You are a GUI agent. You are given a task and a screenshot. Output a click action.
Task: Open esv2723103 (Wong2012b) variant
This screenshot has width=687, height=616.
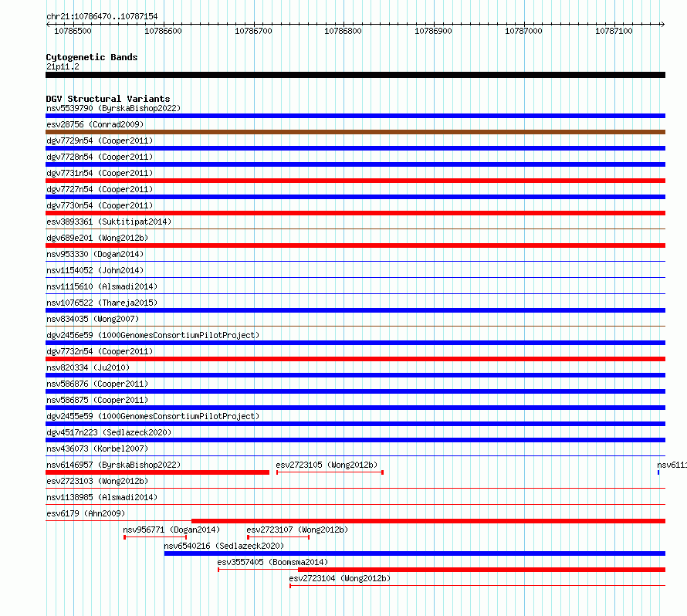(97, 481)
